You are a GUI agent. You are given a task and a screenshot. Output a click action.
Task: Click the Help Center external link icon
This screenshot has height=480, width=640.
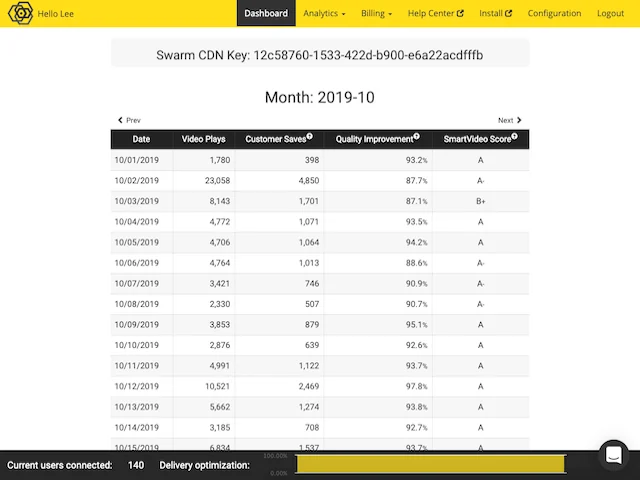click(x=460, y=13)
